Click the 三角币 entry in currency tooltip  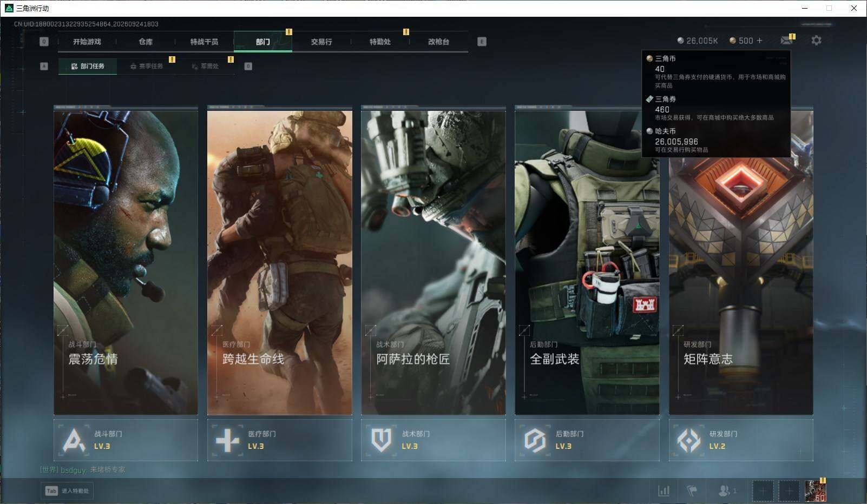[x=716, y=71]
